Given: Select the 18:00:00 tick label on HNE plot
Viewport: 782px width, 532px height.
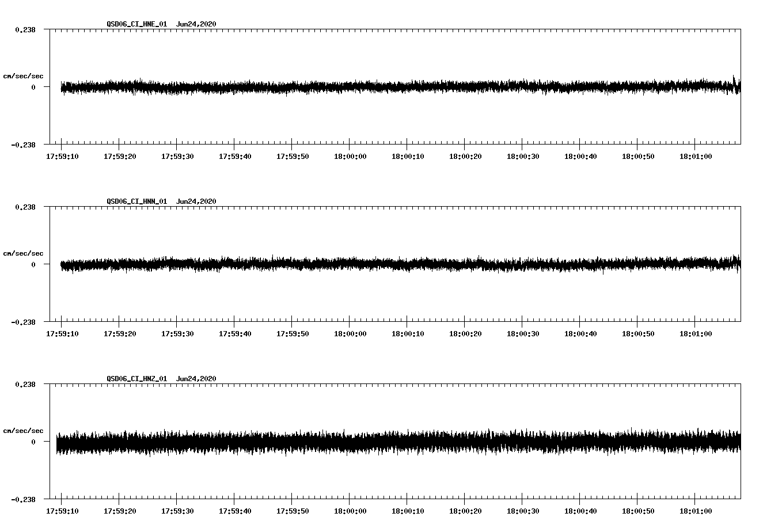Looking at the screenshot, I should tap(350, 157).
